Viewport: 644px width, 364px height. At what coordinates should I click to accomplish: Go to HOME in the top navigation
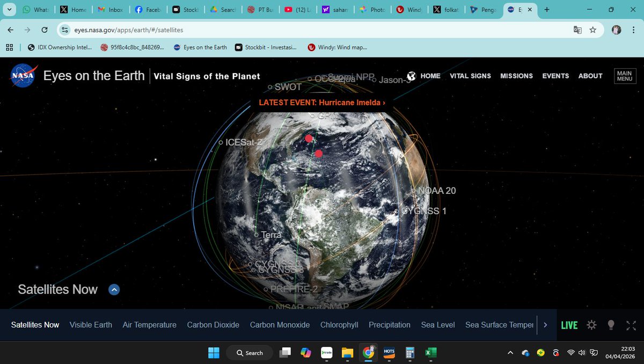(x=430, y=76)
